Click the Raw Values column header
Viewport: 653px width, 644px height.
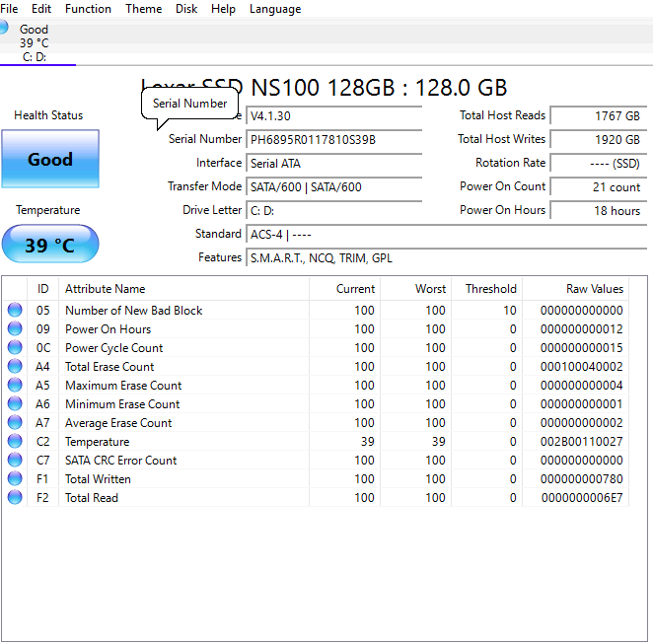pyautogui.click(x=575, y=289)
